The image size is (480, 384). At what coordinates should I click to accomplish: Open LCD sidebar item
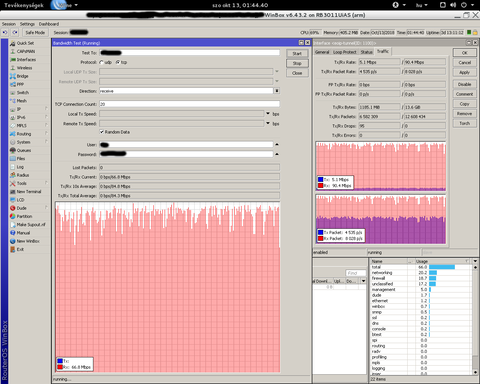20,200
